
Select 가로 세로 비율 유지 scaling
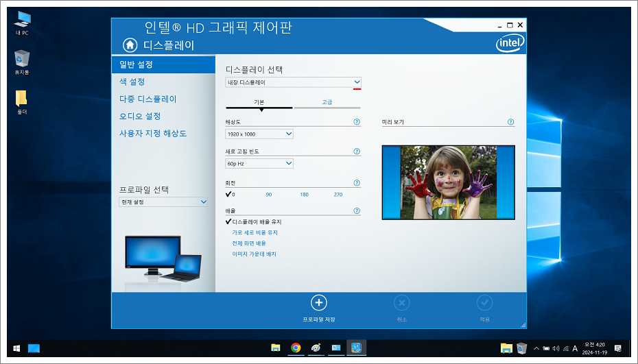[x=255, y=232]
